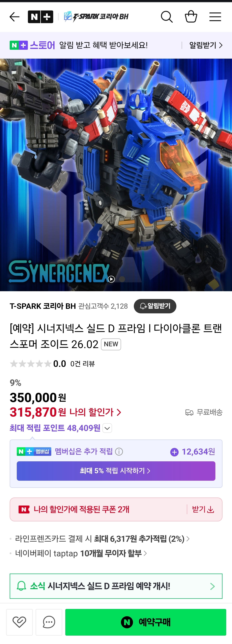
Task: Tap the T-SPARK 코리아 BH store logo
Action: (x=96, y=17)
